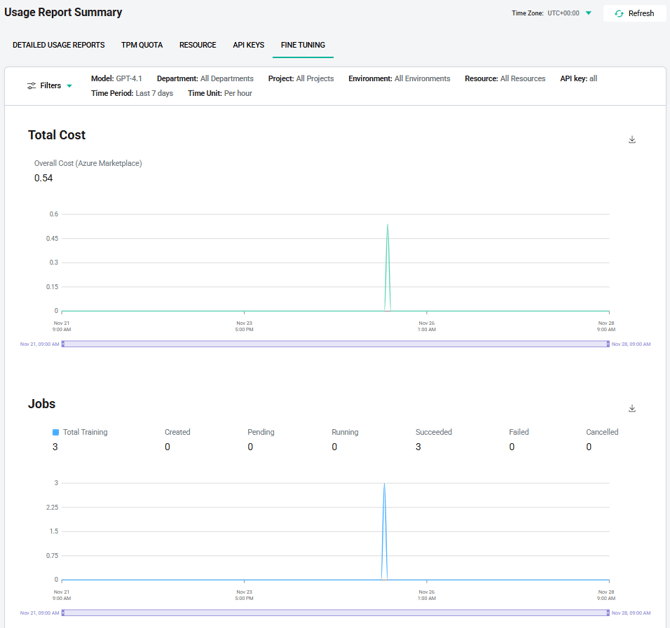This screenshot has width=670, height=628.
Task: Select the API Keys tab
Action: 248,45
